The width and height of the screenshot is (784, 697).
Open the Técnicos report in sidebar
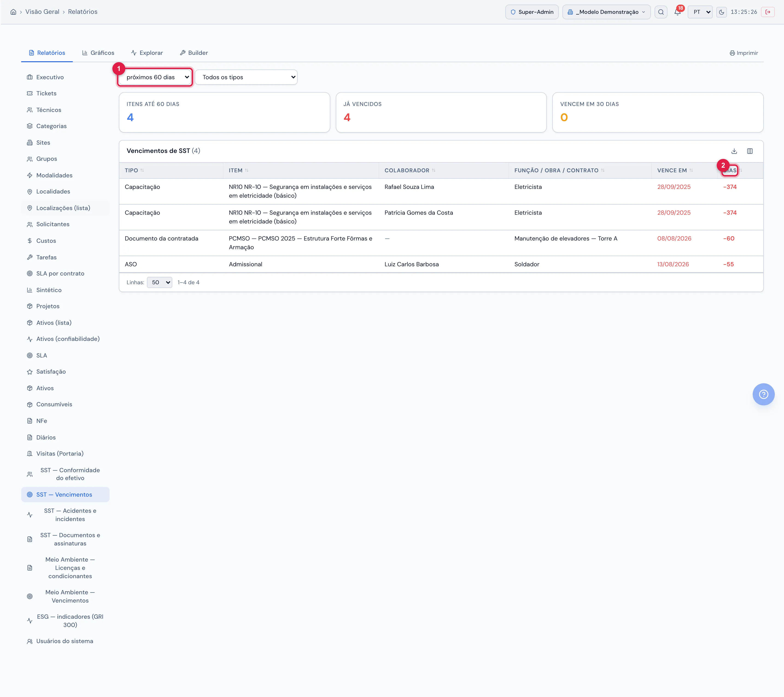pyautogui.click(x=65, y=110)
